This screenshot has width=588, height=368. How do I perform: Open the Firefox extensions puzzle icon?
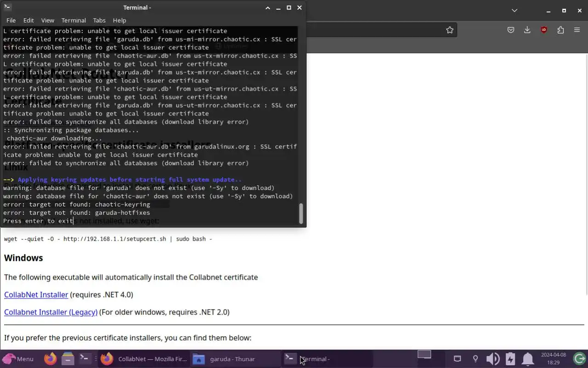click(560, 30)
